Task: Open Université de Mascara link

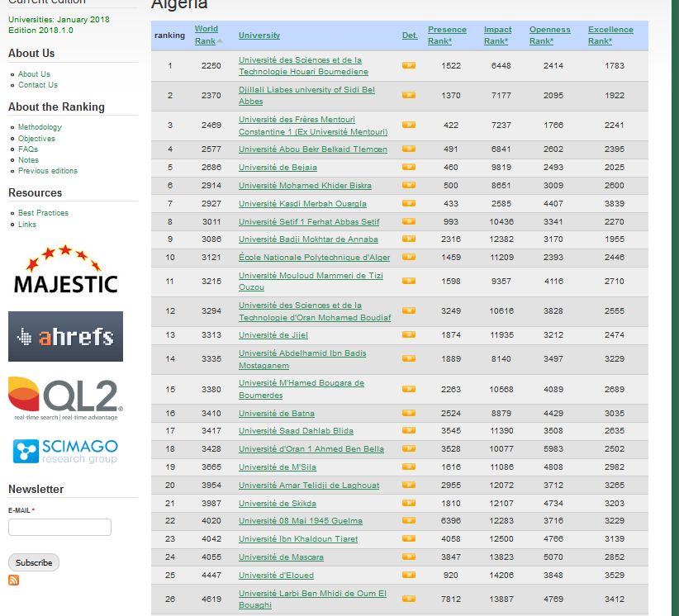Action: [281, 557]
